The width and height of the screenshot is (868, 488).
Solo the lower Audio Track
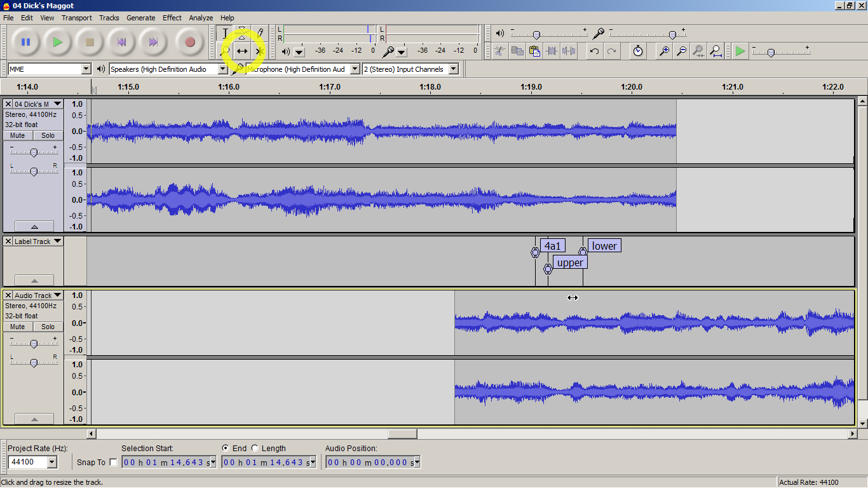click(x=48, y=327)
